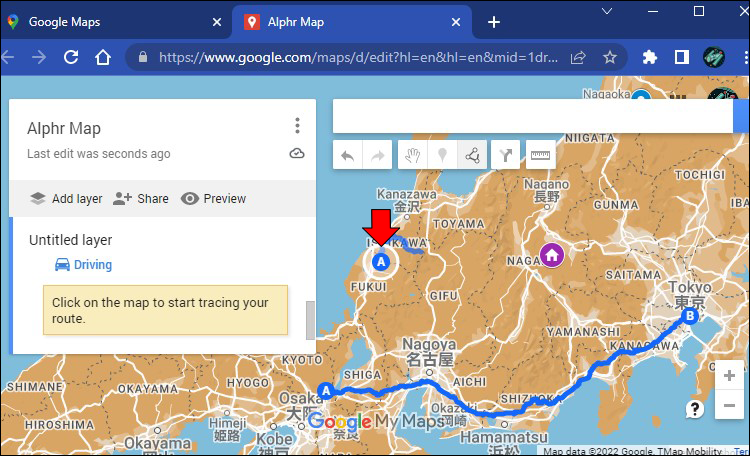Viewport: 750px width, 456px height.
Task: Select the Add marker pin tool
Action: [442, 155]
